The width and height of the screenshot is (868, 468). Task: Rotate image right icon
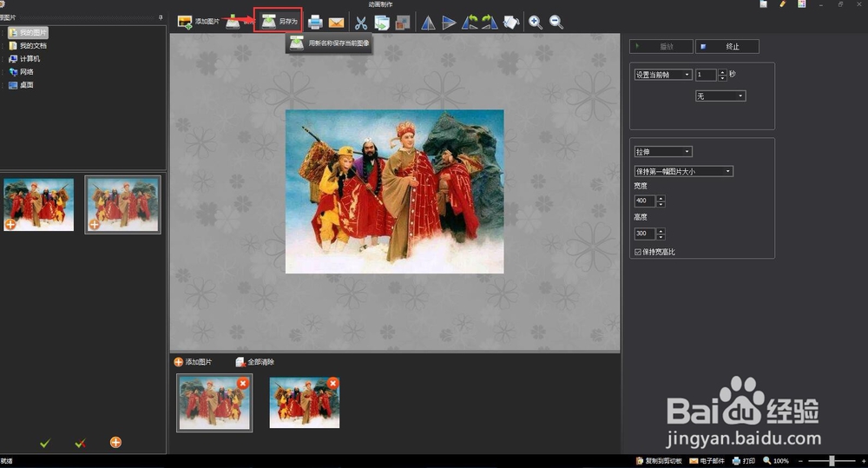point(490,23)
